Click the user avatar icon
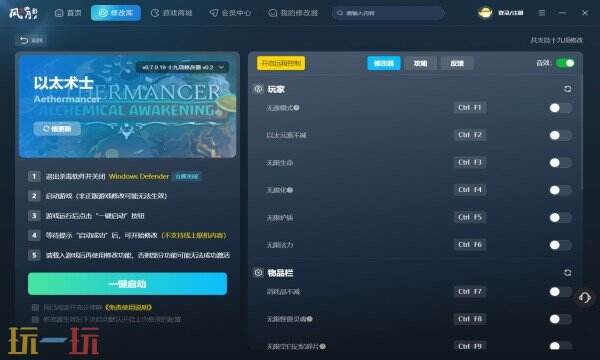The width and height of the screenshot is (600, 360). point(485,13)
